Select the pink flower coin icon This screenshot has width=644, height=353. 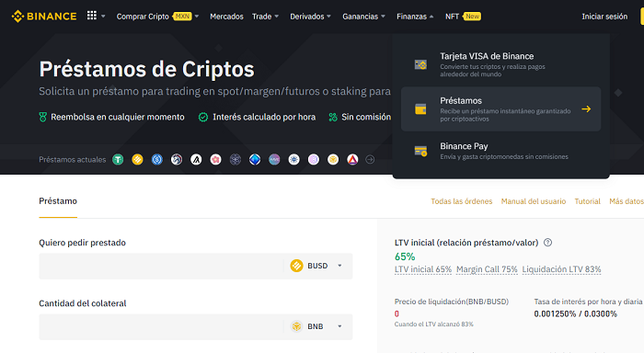(x=215, y=159)
